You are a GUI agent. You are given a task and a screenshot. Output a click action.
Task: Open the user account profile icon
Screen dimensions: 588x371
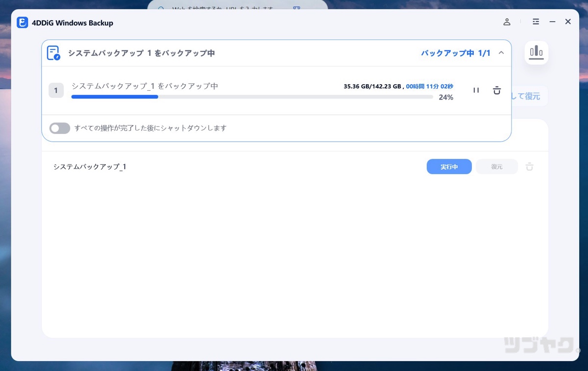click(x=507, y=22)
